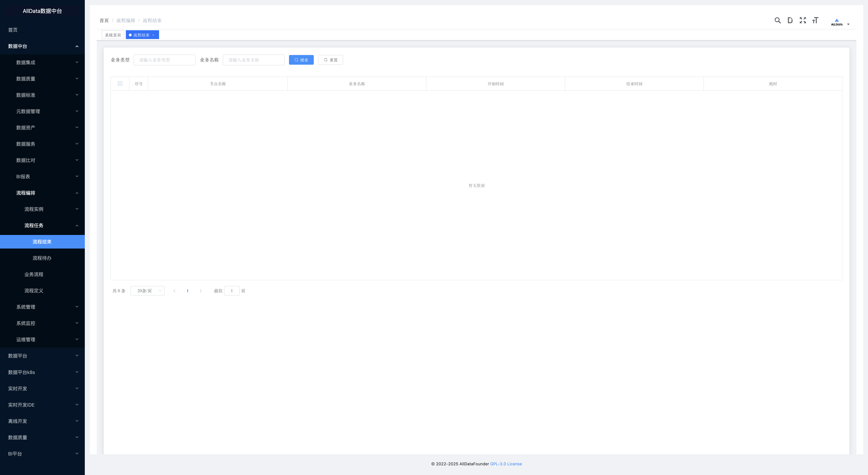Expand the 数据比对 submenu
Viewport: 868px width, 475px height.
pos(42,160)
